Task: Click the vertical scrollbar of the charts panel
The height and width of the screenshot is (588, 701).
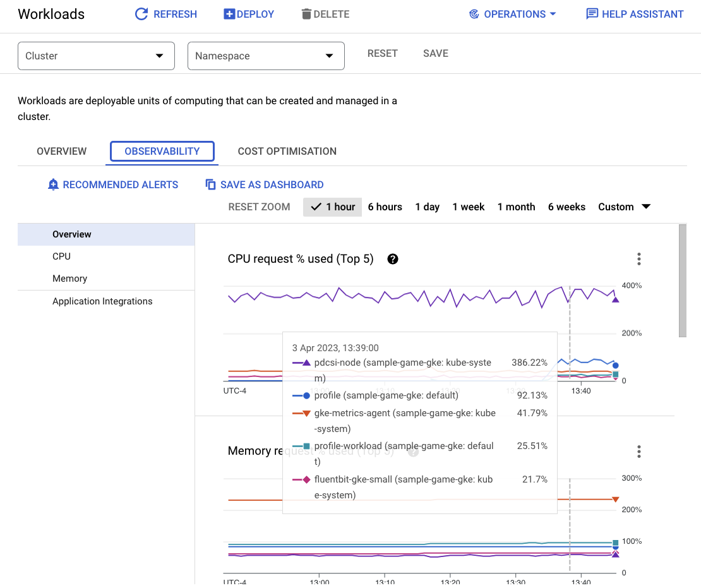Action: point(682,281)
